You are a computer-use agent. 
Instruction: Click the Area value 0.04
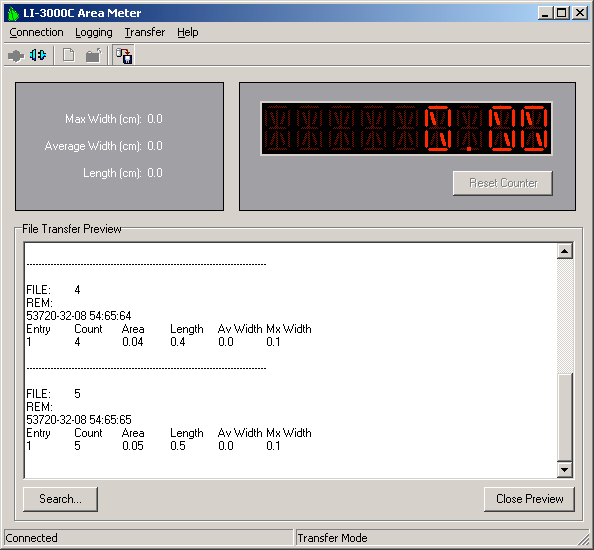coord(133,342)
